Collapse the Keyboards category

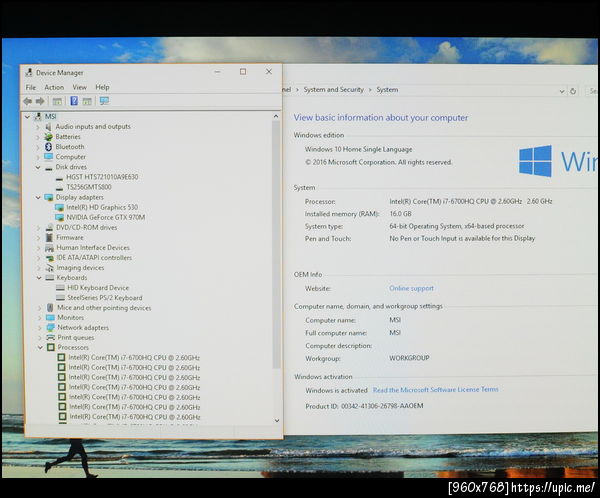(39, 278)
